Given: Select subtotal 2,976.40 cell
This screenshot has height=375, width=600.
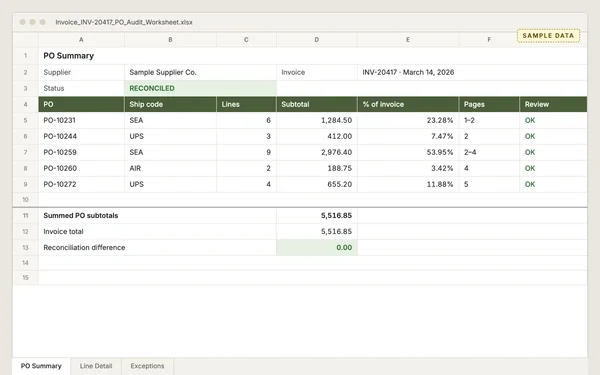Looking at the screenshot, I should tap(317, 152).
